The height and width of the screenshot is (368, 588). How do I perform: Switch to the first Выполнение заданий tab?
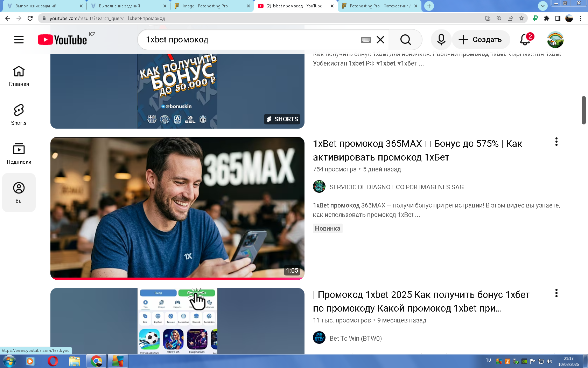pyautogui.click(x=44, y=6)
